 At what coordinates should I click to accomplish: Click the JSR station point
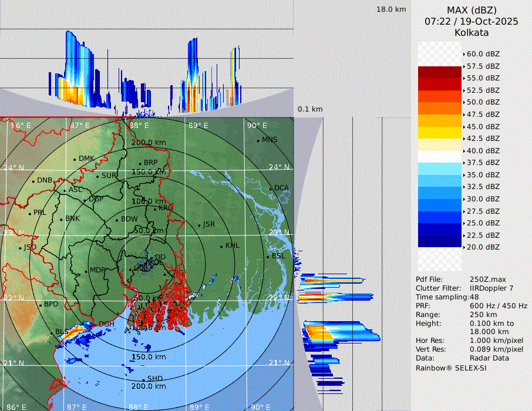(x=198, y=225)
